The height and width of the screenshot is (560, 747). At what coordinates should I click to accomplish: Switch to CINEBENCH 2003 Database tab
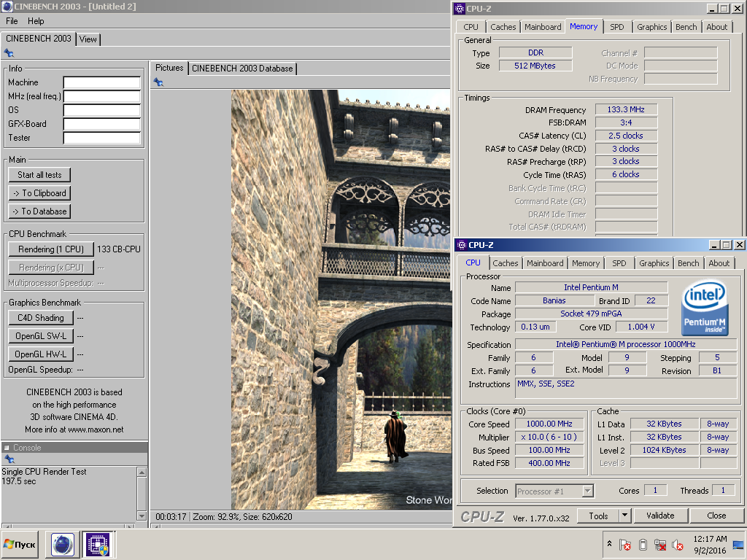click(242, 69)
